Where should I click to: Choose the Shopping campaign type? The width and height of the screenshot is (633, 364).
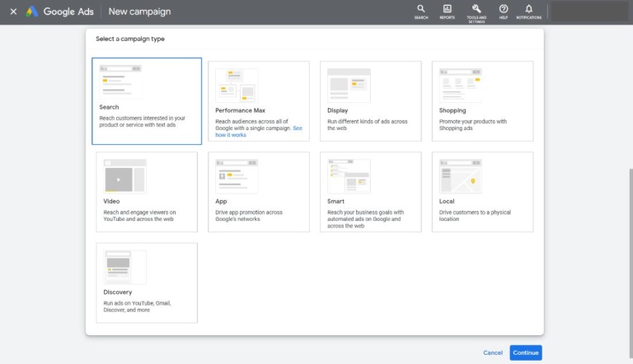[482, 101]
